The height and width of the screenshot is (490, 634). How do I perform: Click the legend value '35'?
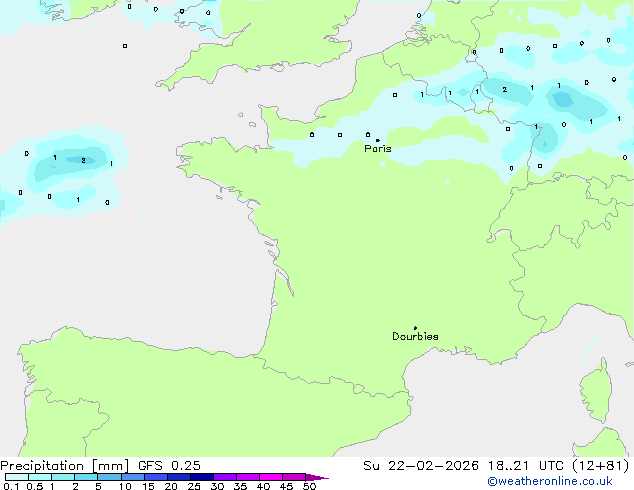[240, 486]
